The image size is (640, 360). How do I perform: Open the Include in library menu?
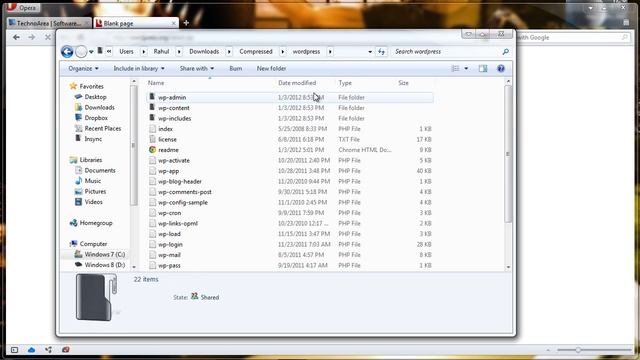click(139, 69)
